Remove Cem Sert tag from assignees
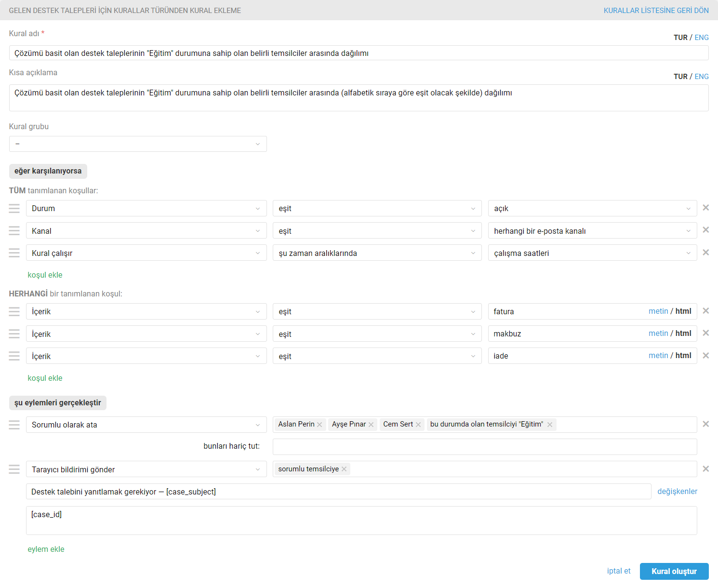Screen dimensions: 718x588 tap(418, 425)
